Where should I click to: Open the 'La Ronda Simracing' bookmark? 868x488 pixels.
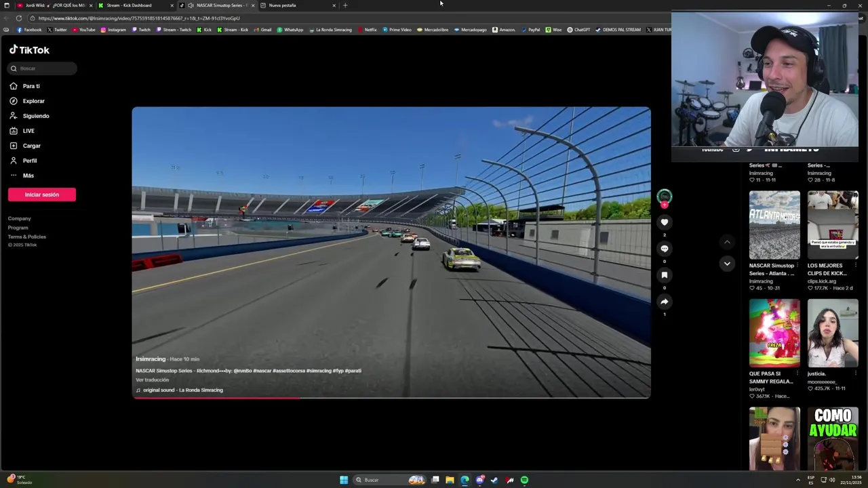(x=330, y=30)
